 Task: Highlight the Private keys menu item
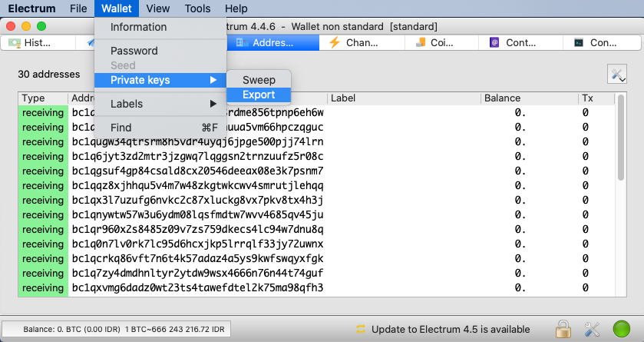pyautogui.click(x=160, y=80)
